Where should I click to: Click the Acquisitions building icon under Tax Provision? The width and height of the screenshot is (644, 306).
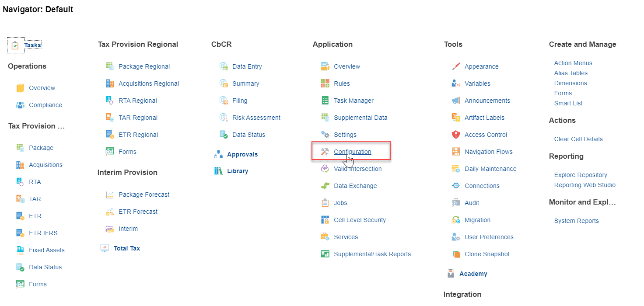coord(20,165)
